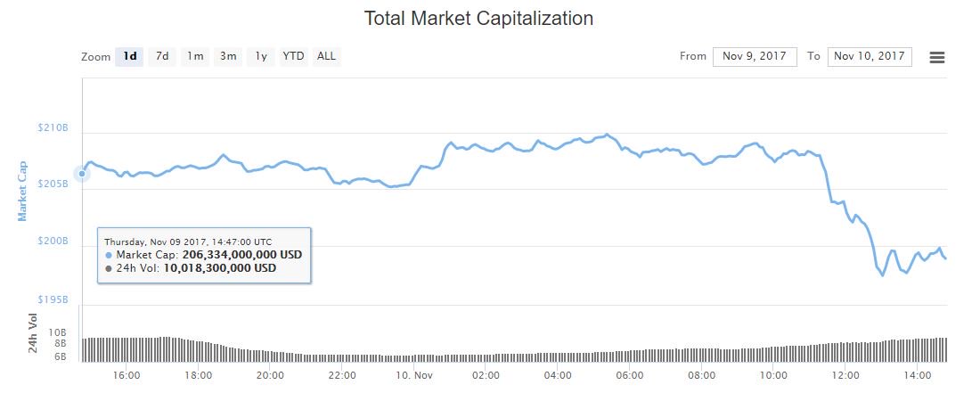Screen dimensions: 980x393
Task: Click the highlighted data point on the line
Action: pos(82,174)
